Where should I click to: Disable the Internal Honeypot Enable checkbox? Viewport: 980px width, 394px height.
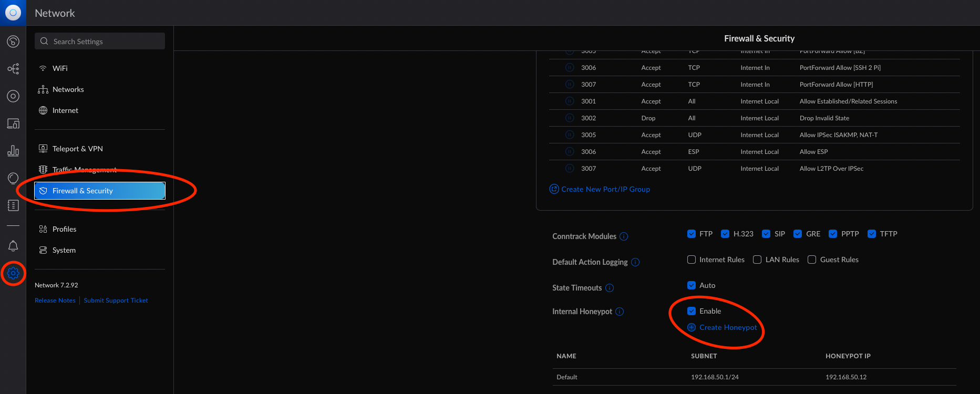[x=692, y=311]
